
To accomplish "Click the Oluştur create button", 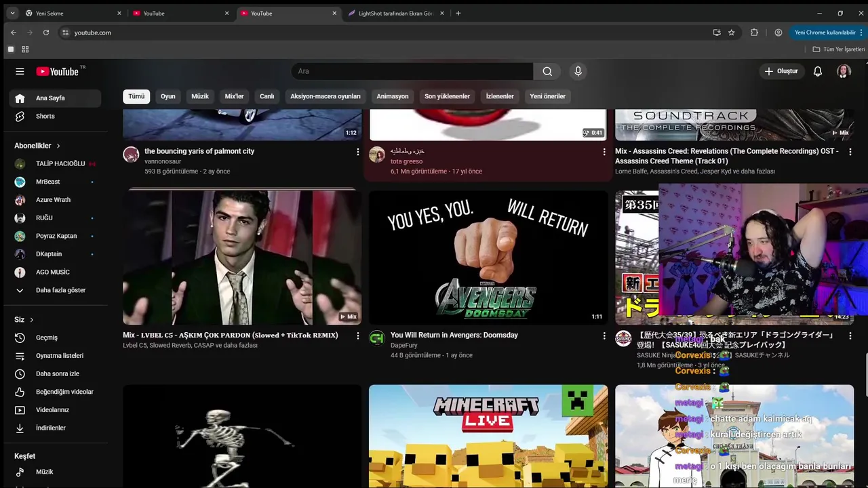I will [x=781, y=71].
